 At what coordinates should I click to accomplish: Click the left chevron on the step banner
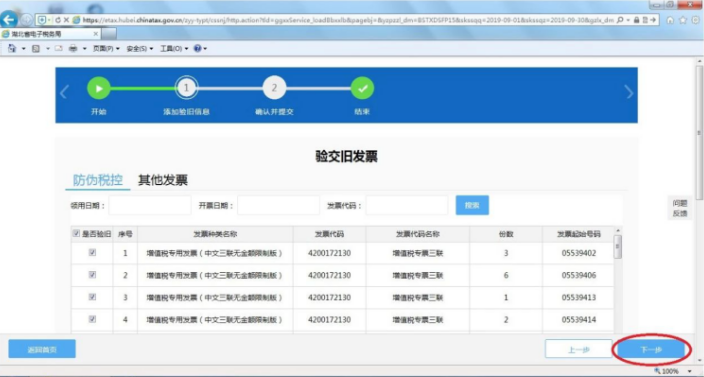click(64, 92)
